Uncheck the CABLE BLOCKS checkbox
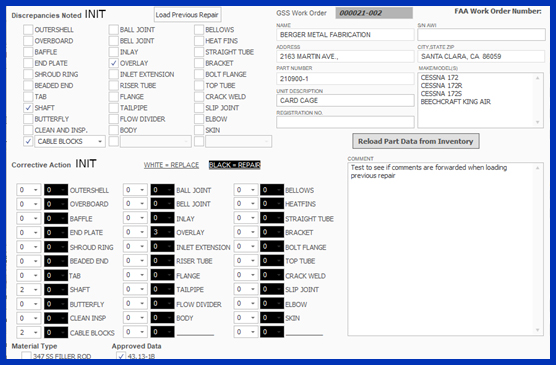 click(28, 141)
